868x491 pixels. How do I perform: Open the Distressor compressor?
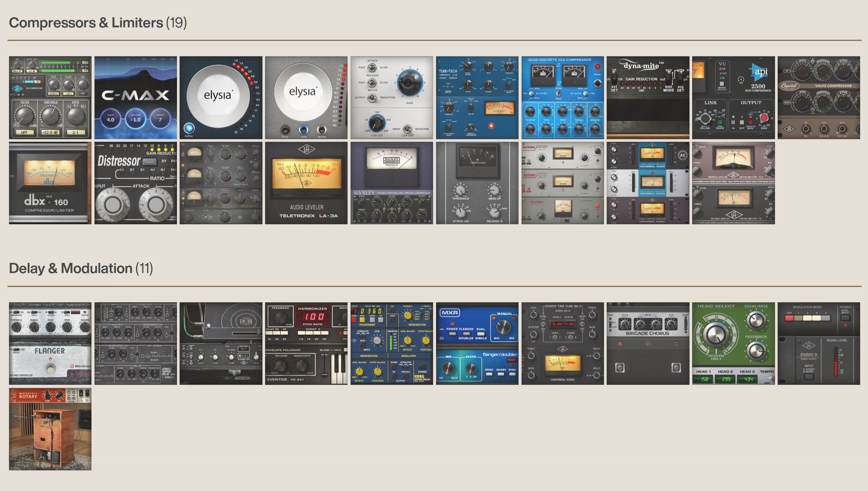136,183
